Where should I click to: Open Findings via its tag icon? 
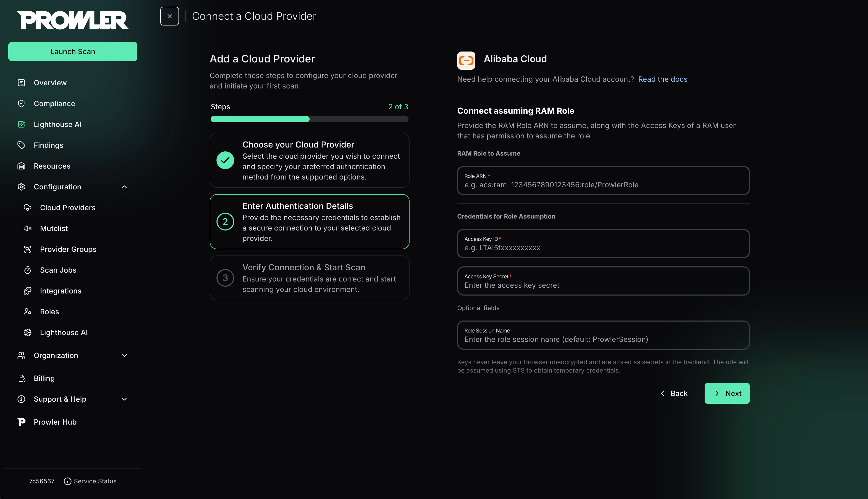coord(21,145)
